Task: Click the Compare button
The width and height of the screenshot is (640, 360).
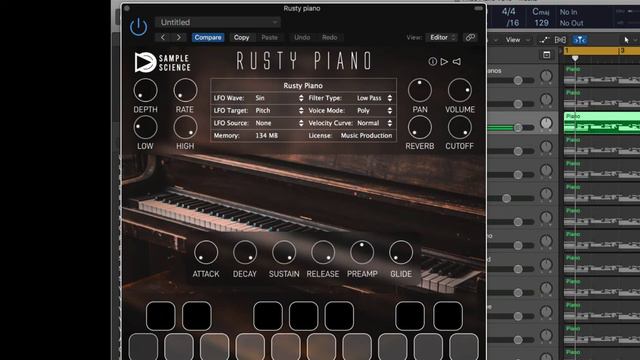Action: coord(208,37)
